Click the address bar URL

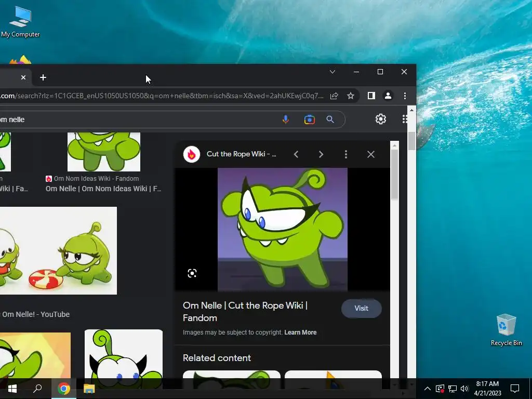point(162,96)
